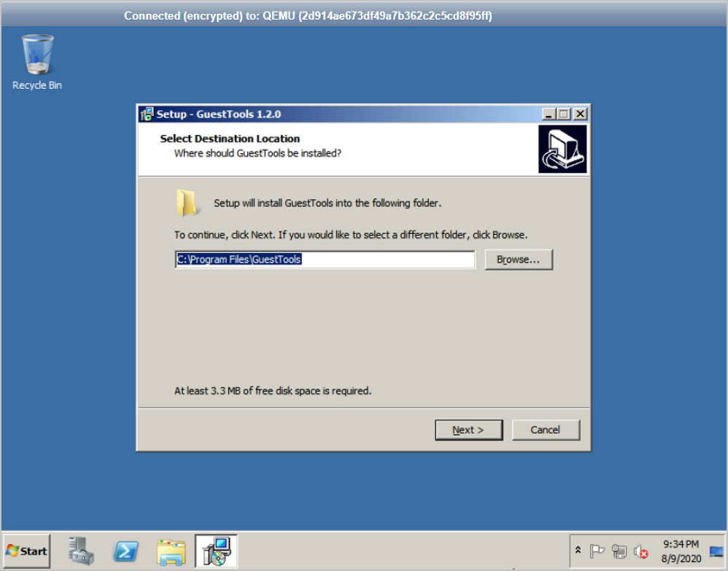Click the setup icon in the dialog title bar
This screenshot has height=571, width=728.
coord(147,114)
